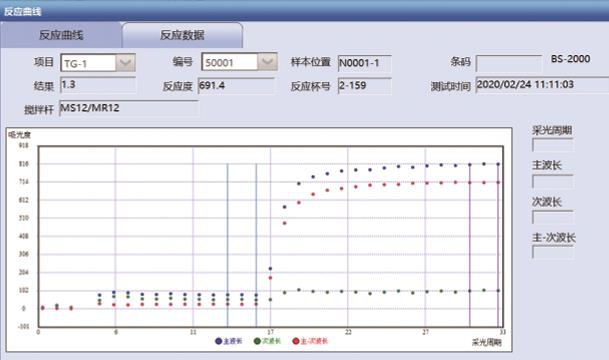Viewport: 609px width, 360px height.
Task: Click the 吸光度 axis label
Action: [19, 135]
